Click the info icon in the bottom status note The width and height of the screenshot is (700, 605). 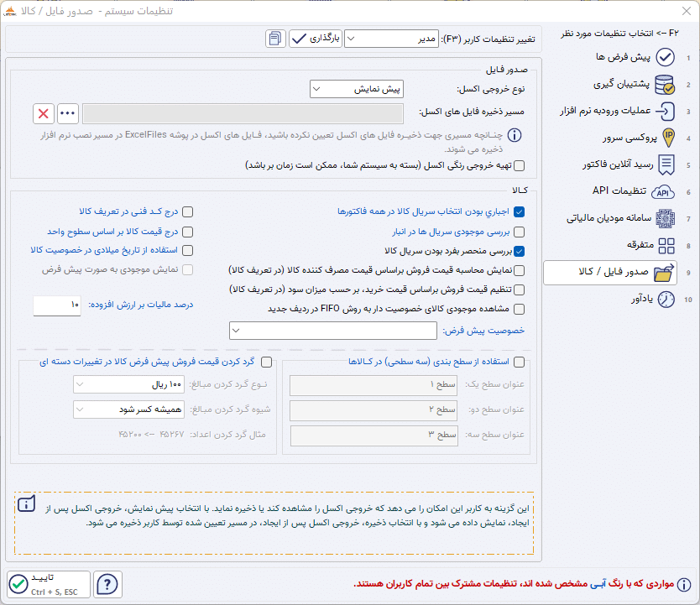click(684, 585)
